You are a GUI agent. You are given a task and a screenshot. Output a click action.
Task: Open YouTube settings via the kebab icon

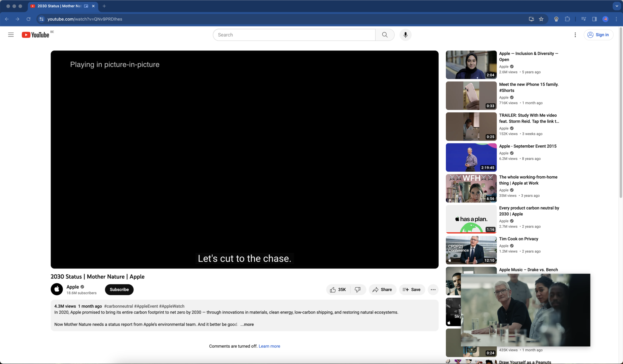(x=575, y=35)
